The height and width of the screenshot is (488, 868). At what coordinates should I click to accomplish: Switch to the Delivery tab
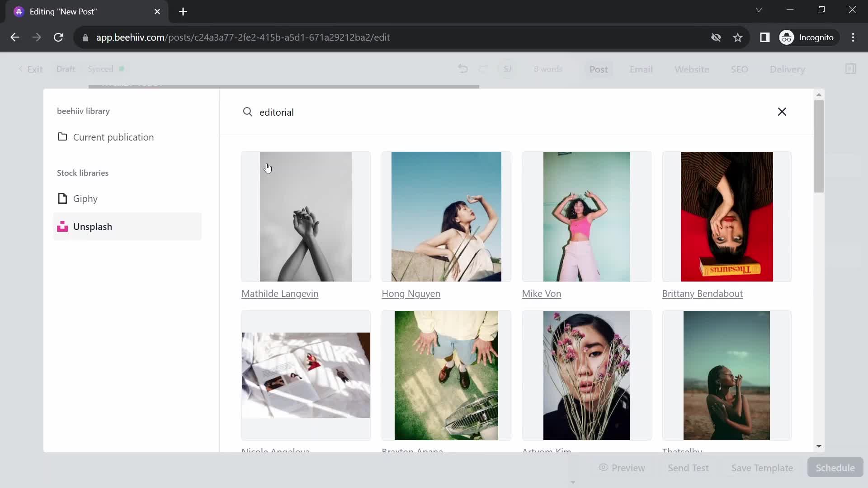pos(787,69)
